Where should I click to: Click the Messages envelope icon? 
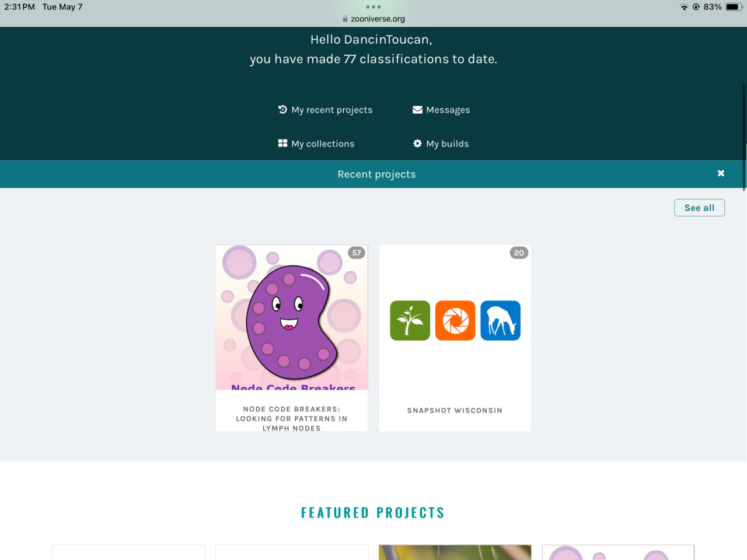417,110
